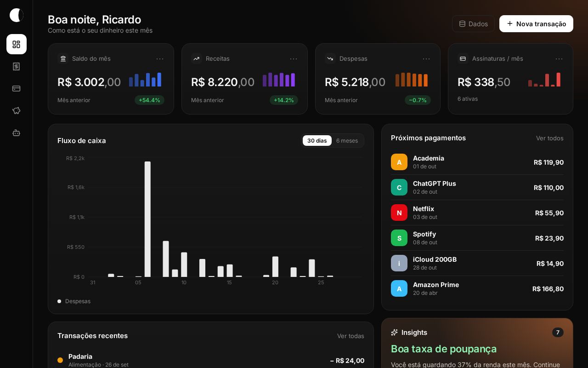The image size is (588, 368).
Task: Toggle the Despesas legend in the chart
Action: click(74, 301)
